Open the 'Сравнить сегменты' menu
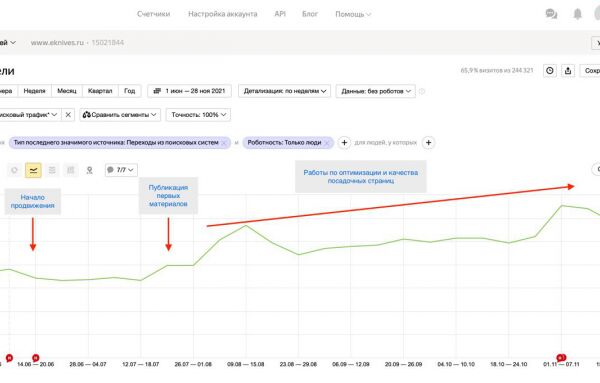 pos(120,115)
